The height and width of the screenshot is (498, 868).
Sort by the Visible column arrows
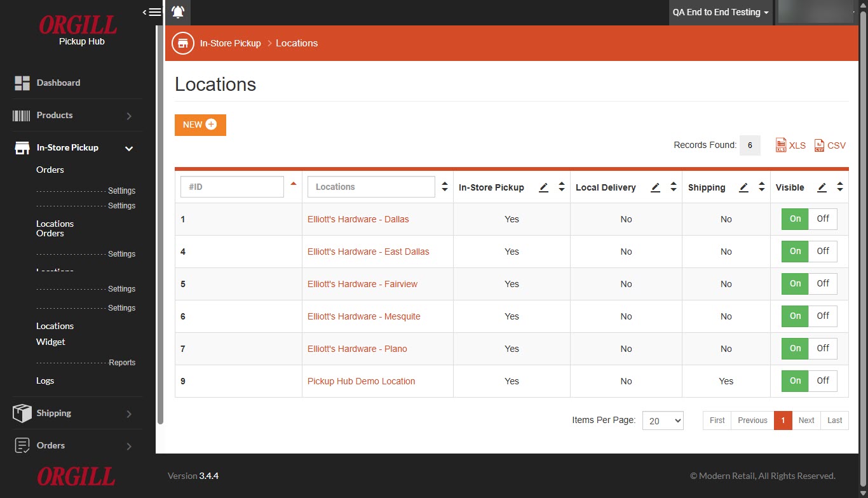[x=840, y=187]
